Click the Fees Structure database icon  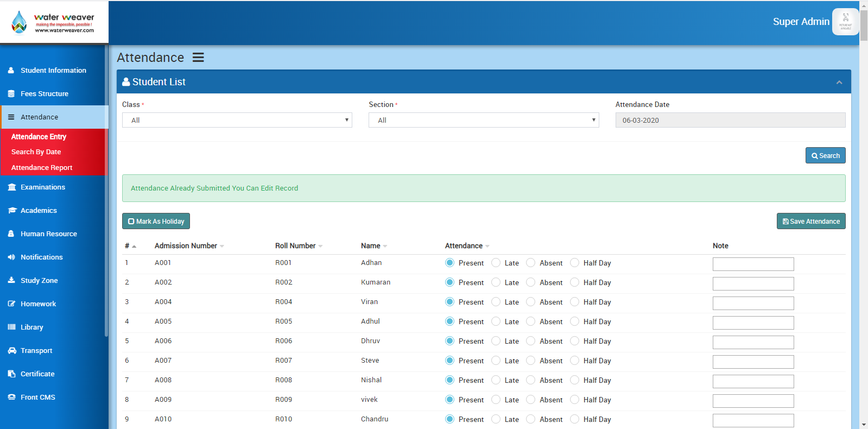11,94
